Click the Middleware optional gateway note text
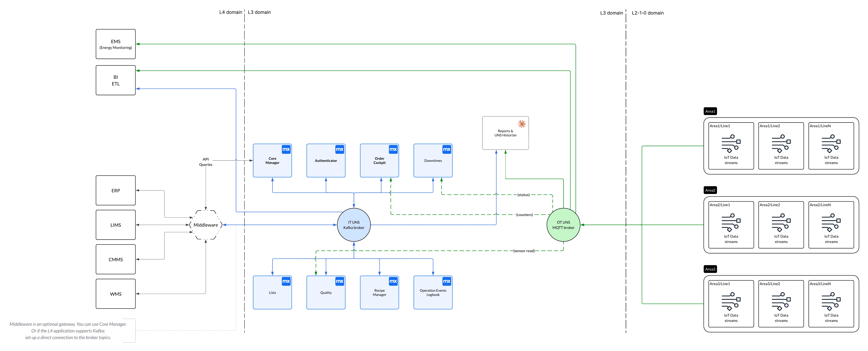 68,331
